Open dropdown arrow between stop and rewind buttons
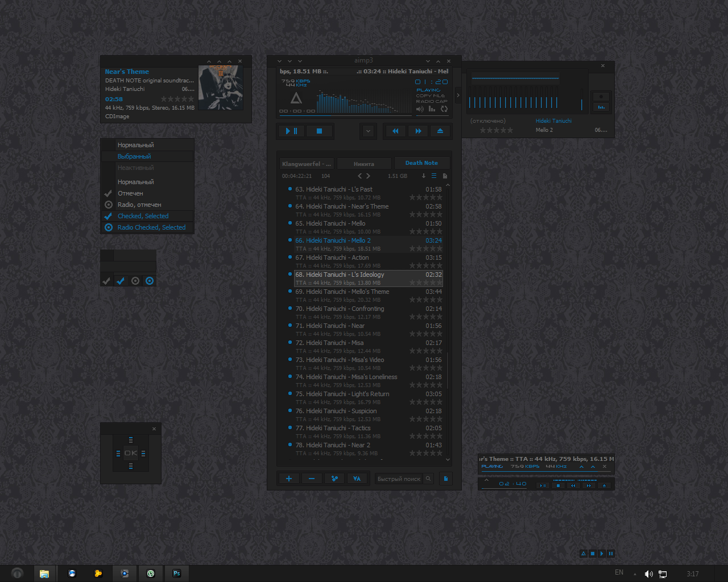Viewport: 728px width, 582px height. click(x=368, y=131)
